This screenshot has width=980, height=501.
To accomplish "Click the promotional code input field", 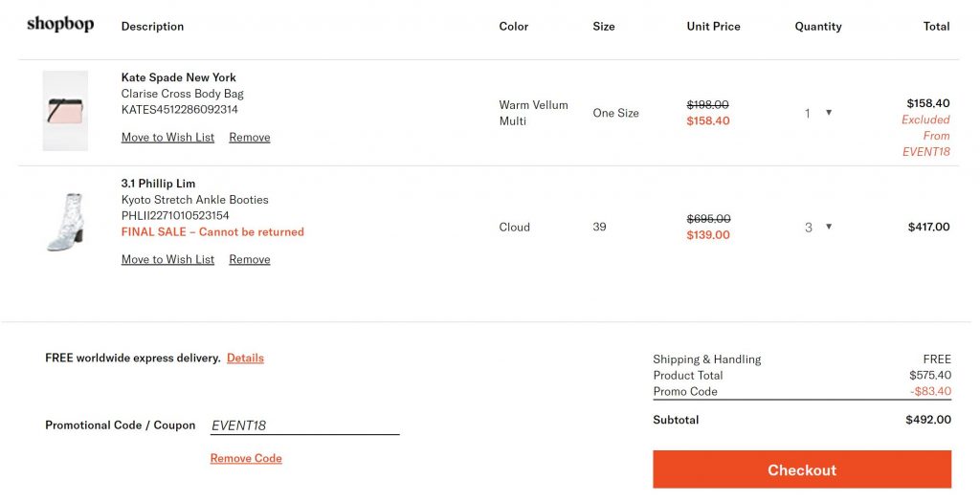I will pos(304,426).
